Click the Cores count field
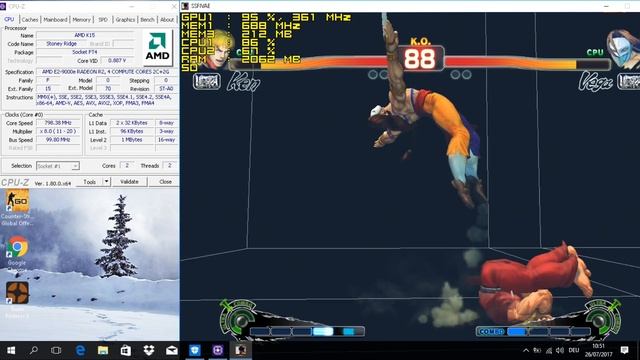The image size is (640, 360). (x=127, y=165)
